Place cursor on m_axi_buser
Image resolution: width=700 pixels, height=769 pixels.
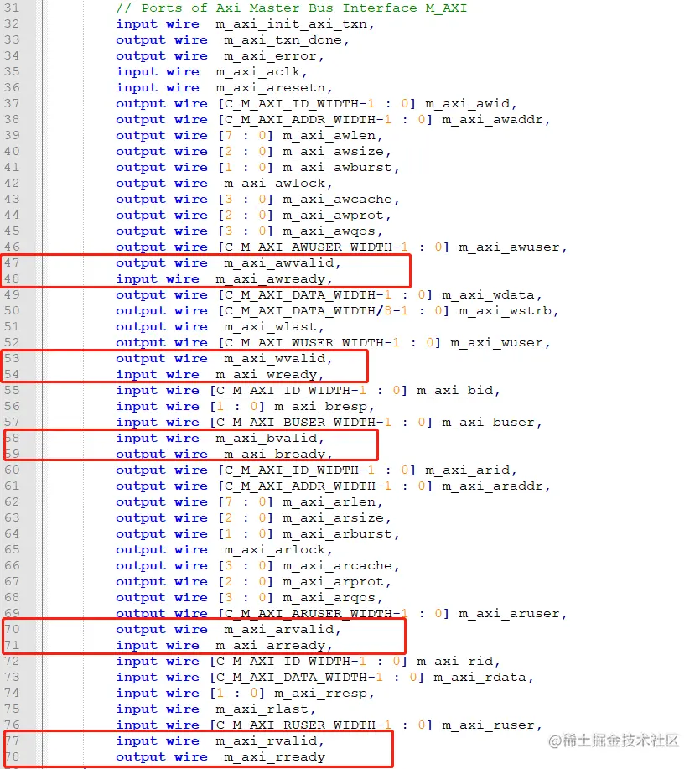488,423
